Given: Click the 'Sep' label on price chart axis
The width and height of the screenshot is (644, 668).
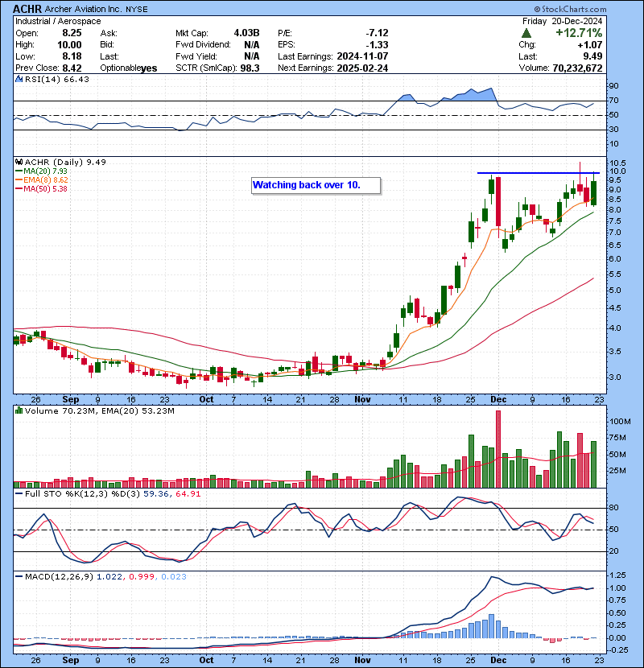Looking at the screenshot, I should [x=71, y=400].
